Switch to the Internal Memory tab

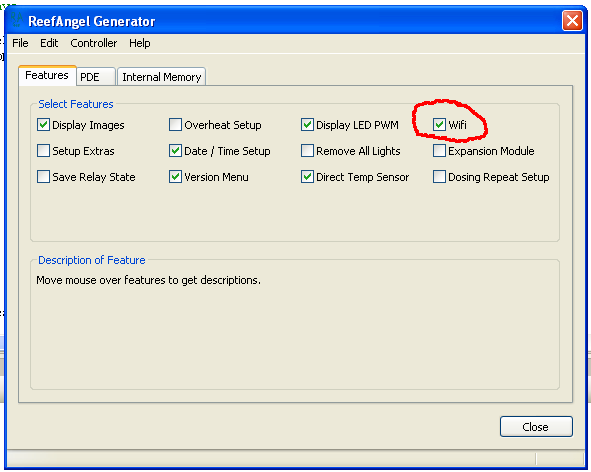point(161,77)
